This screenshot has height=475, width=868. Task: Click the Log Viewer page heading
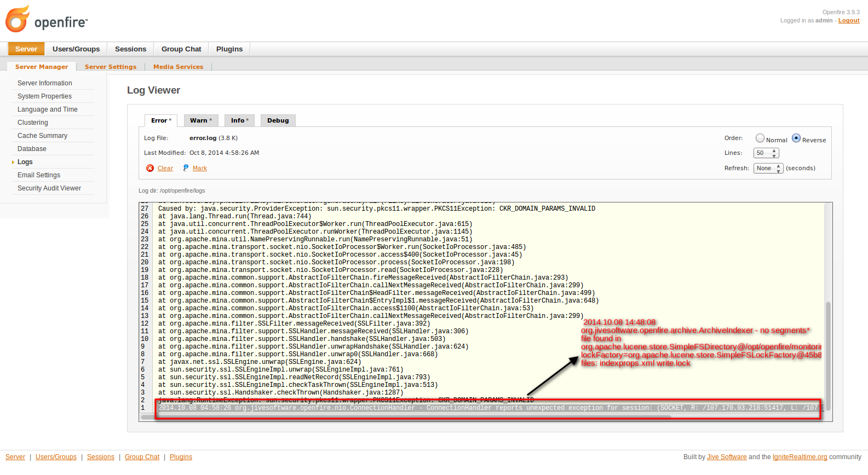153,90
